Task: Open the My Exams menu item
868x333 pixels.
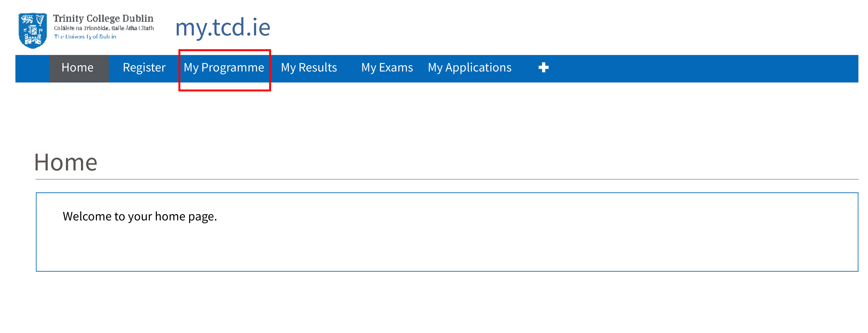Action: click(387, 68)
